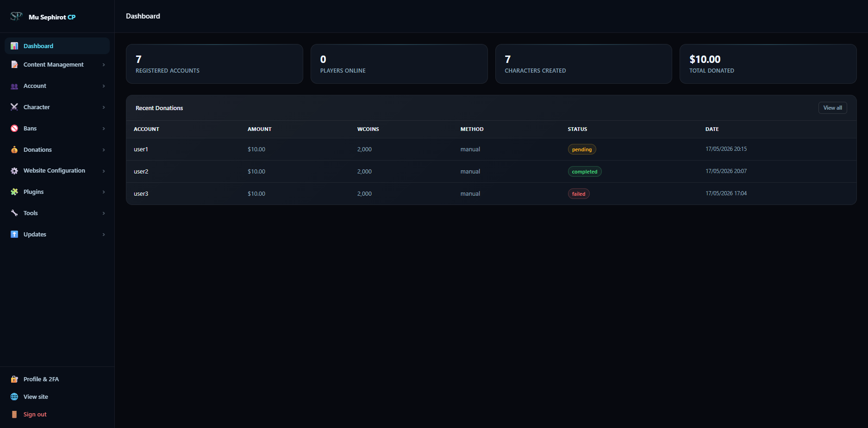This screenshot has width=868, height=428.
Task: Click the date 17/05/2026 17:04
Action: 726,193
